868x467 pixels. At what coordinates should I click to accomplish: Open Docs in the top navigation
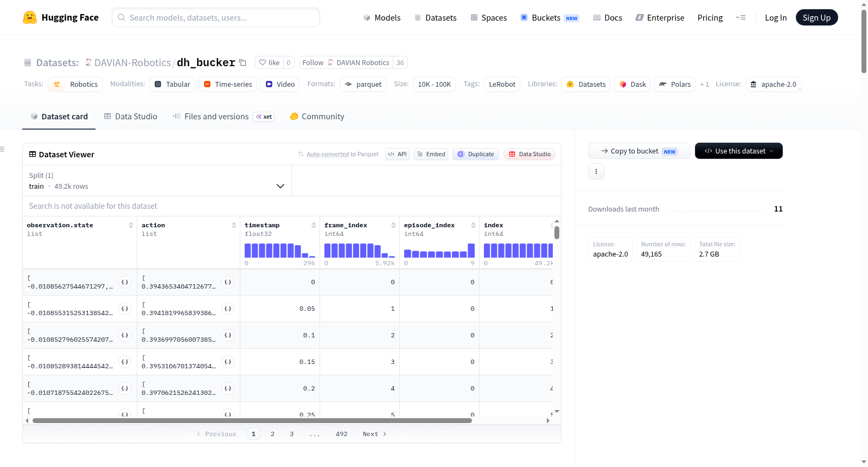(608, 18)
